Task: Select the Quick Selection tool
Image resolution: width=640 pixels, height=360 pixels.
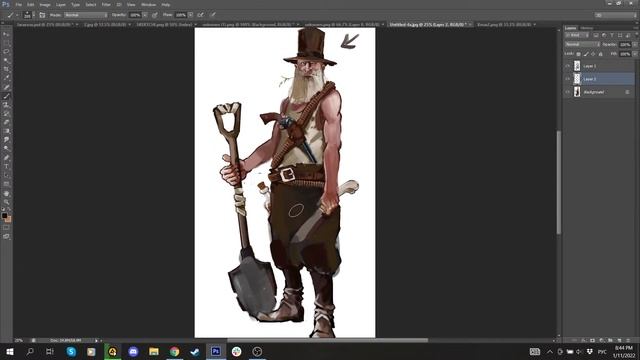Action: 6,61
